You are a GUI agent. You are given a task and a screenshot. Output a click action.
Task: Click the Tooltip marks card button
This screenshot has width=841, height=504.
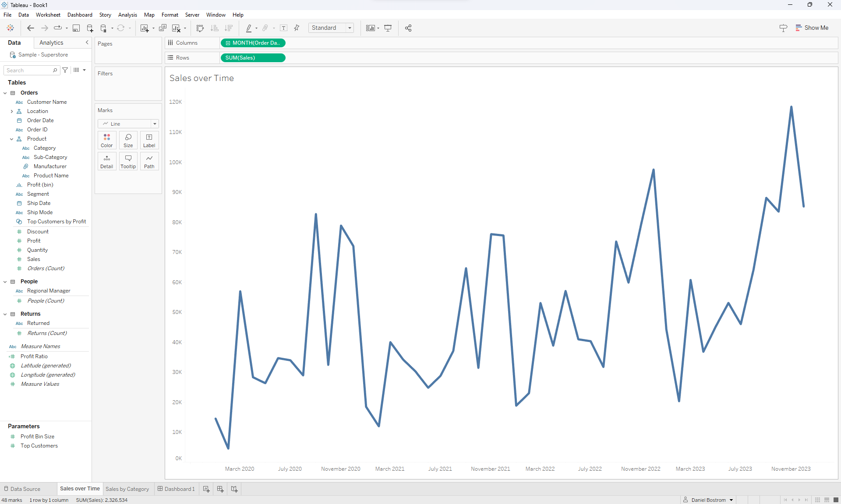coord(128,161)
